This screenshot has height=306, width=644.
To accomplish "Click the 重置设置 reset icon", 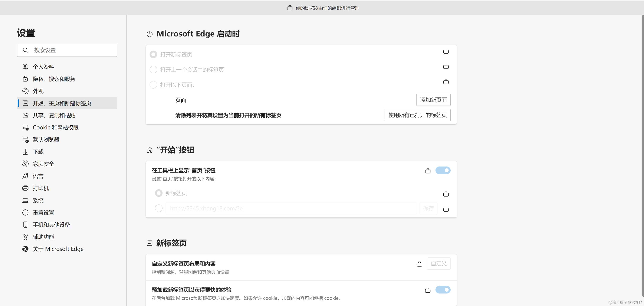I will pyautogui.click(x=25, y=213).
